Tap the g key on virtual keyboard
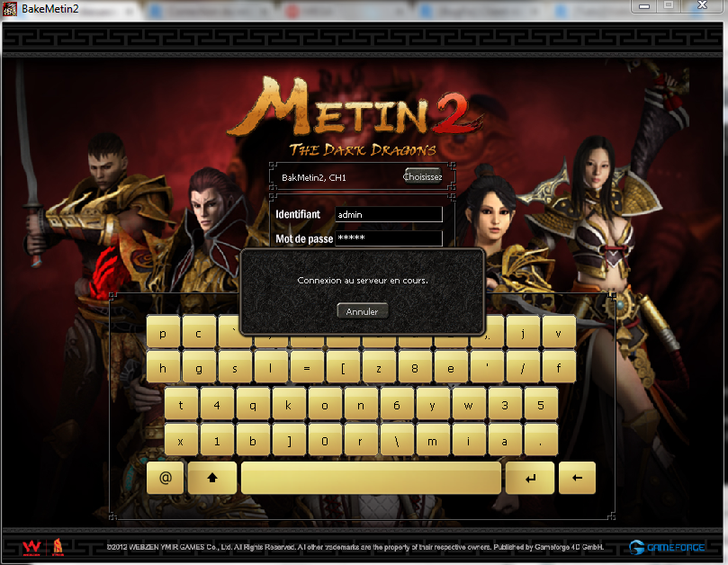Viewport: 728px width, 565px height. [x=199, y=368]
